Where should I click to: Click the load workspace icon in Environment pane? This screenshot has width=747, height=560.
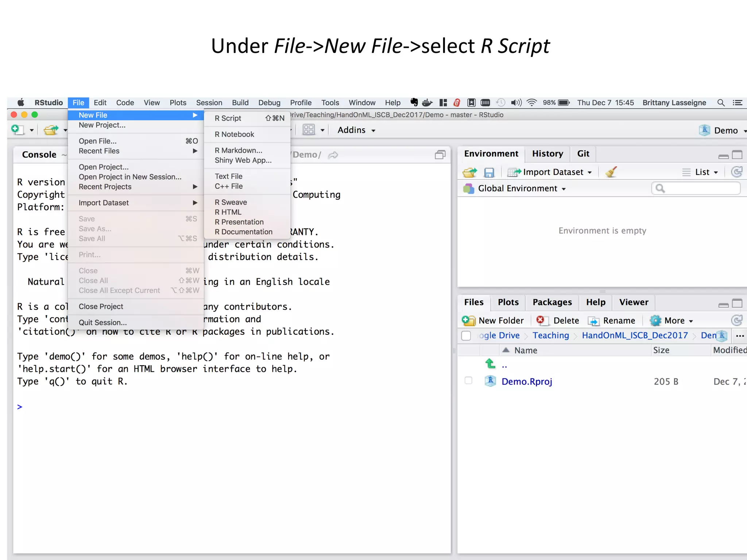pos(470,172)
